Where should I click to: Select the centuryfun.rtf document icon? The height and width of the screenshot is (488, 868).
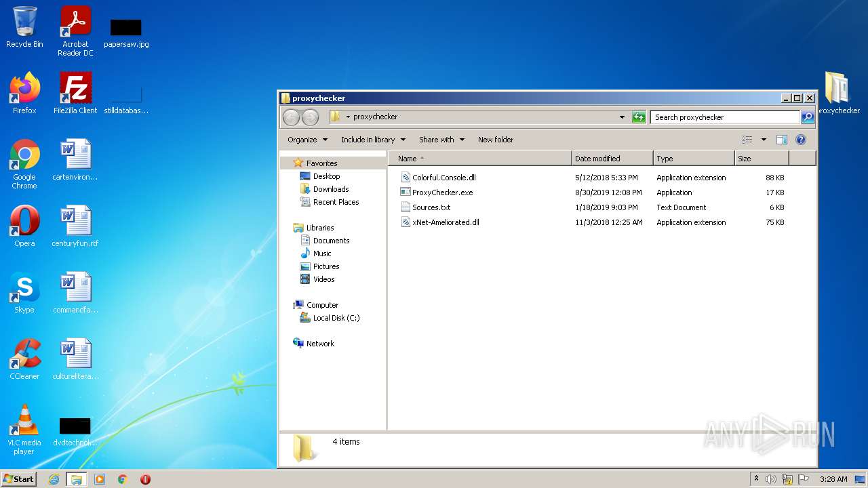(x=75, y=226)
